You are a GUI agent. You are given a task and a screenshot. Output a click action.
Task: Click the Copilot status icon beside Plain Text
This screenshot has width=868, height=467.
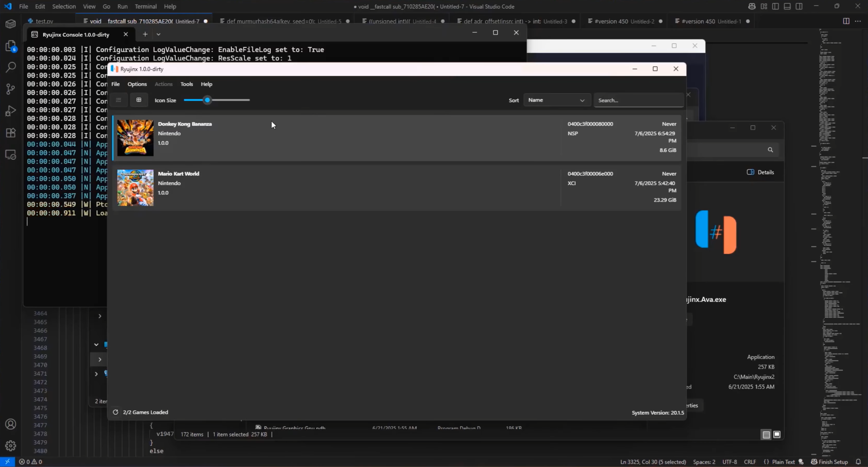801,462
